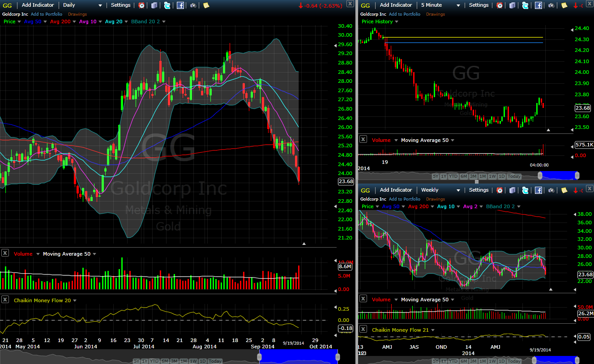The image size is (594, 364).
Task: Remove Chaikin Money Flow 21 pane
Action: pyautogui.click(x=363, y=329)
